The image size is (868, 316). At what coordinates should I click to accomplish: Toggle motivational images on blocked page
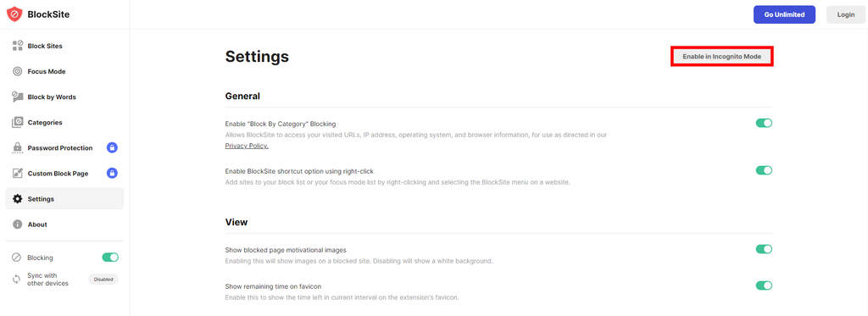click(x=764, y=249)
